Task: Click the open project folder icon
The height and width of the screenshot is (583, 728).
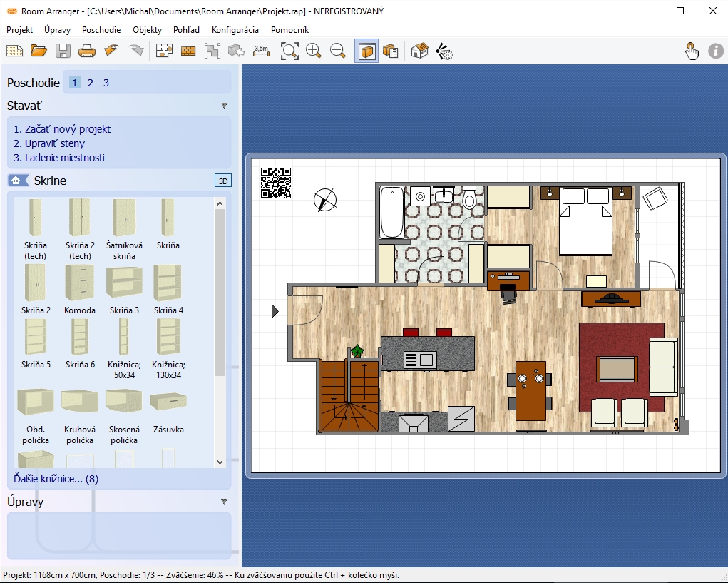Action: coord(39,51)
